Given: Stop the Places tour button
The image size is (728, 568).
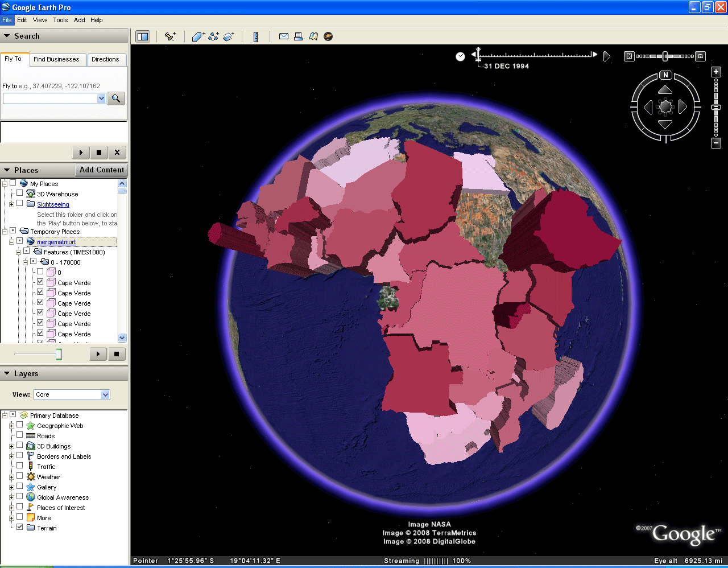Looking at the screenshot, I should click(x=117, y=354).
